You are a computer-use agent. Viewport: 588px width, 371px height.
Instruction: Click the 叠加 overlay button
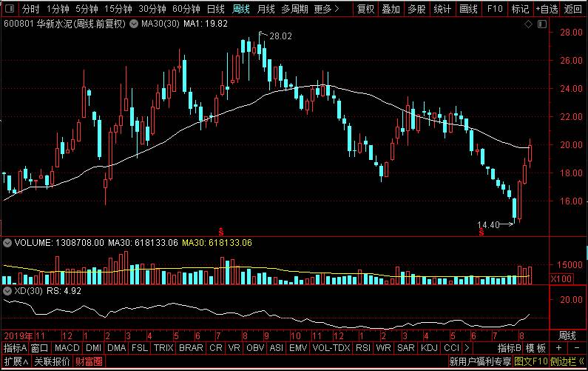391,9
